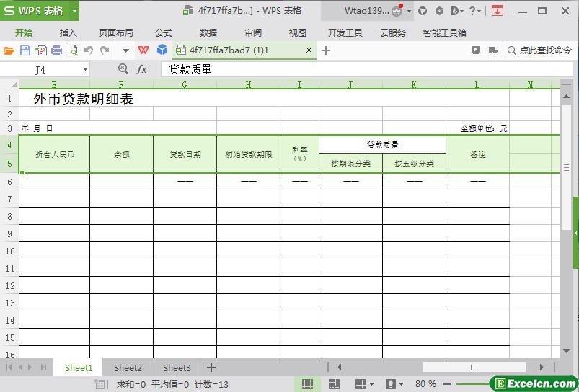
Task: Click the Export to PDF icon
Action: [41, 50]
